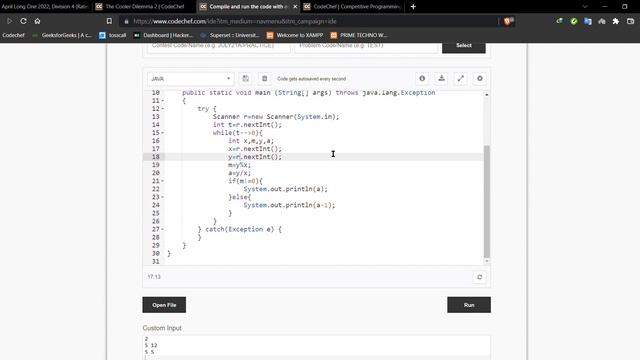This screenshot has height=360, width=640.
Task: Close the Compile and run tab
Action: point(295,7)
